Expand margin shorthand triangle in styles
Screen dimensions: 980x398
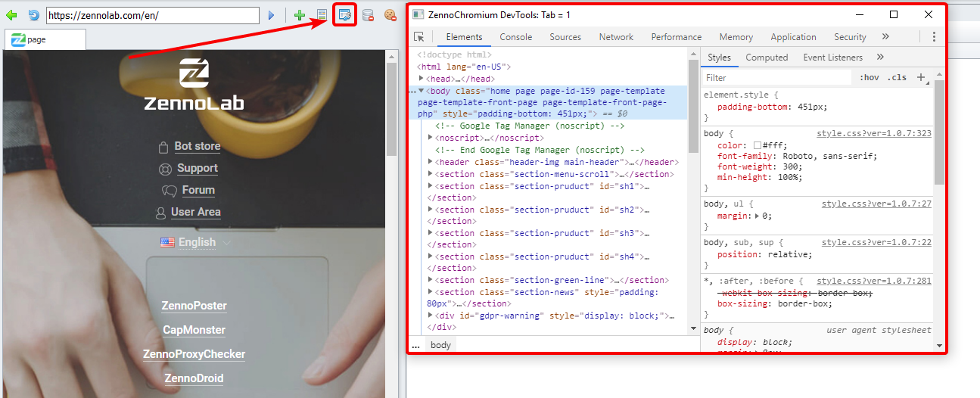(x=758, y=216)
